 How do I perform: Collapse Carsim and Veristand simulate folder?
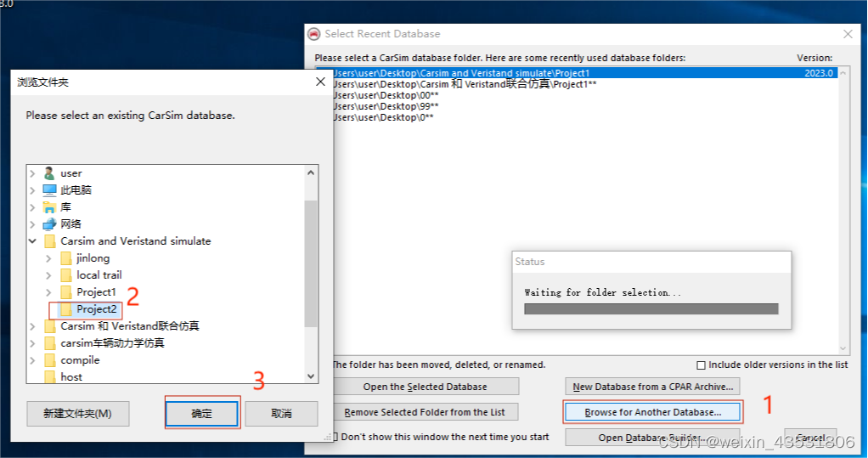32,241
